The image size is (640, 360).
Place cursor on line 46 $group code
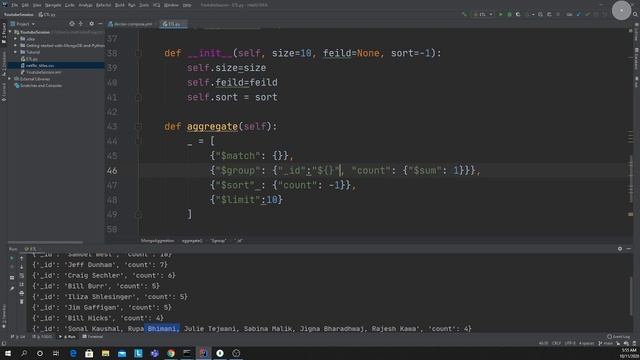345,171
